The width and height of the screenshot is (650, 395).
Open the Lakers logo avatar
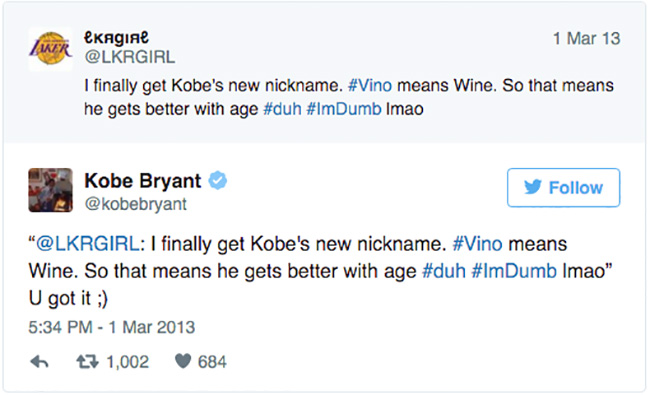51,49
